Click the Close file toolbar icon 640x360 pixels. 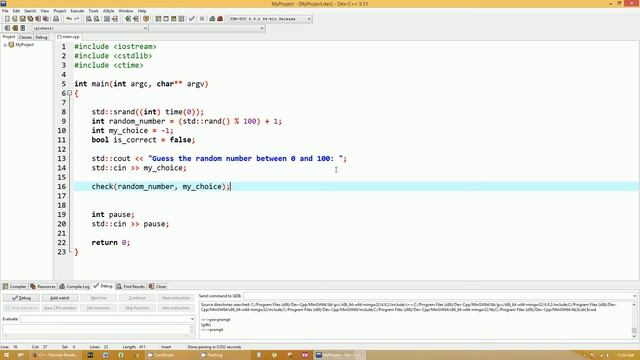[38, 19]
